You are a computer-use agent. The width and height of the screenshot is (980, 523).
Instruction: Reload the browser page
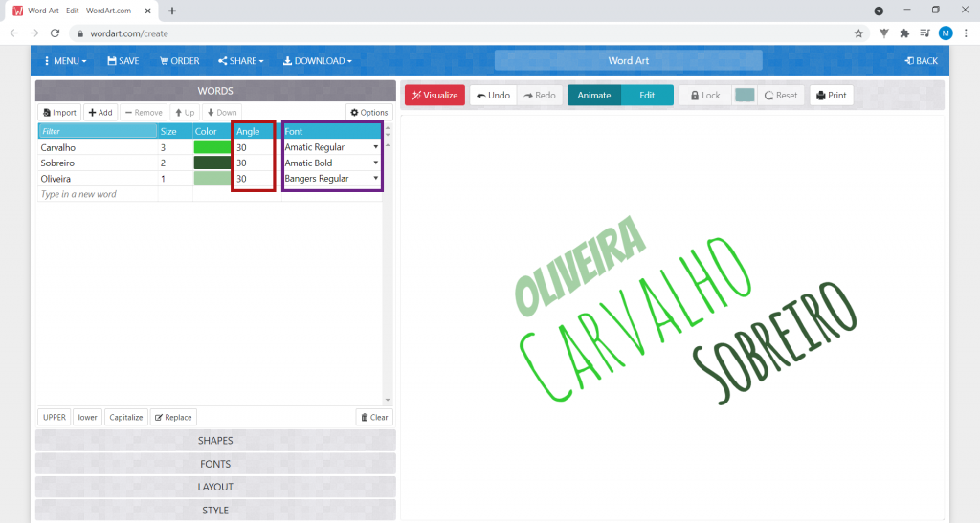click(55, 33)
